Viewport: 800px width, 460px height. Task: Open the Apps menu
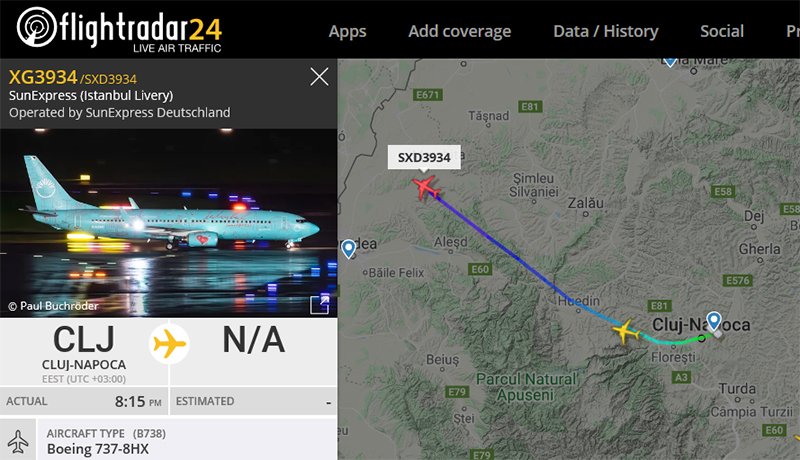347,31
